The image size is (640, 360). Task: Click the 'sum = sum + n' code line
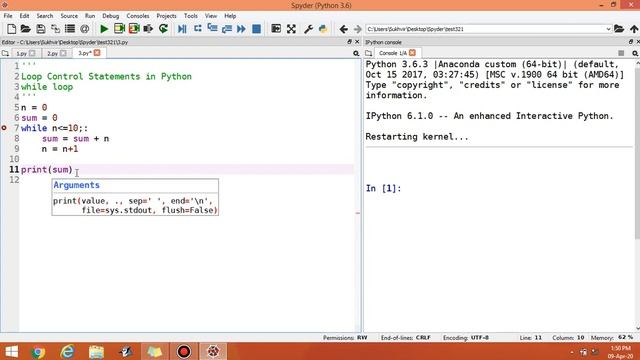coord(76,139)
